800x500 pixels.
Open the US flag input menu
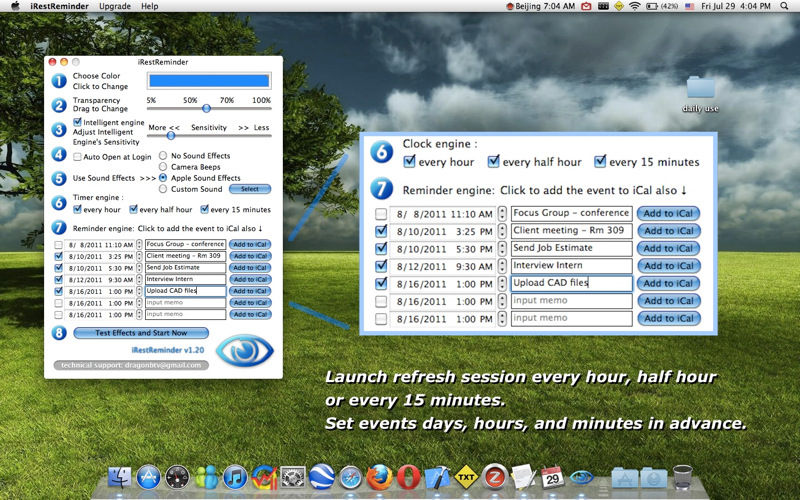(690, 6)
